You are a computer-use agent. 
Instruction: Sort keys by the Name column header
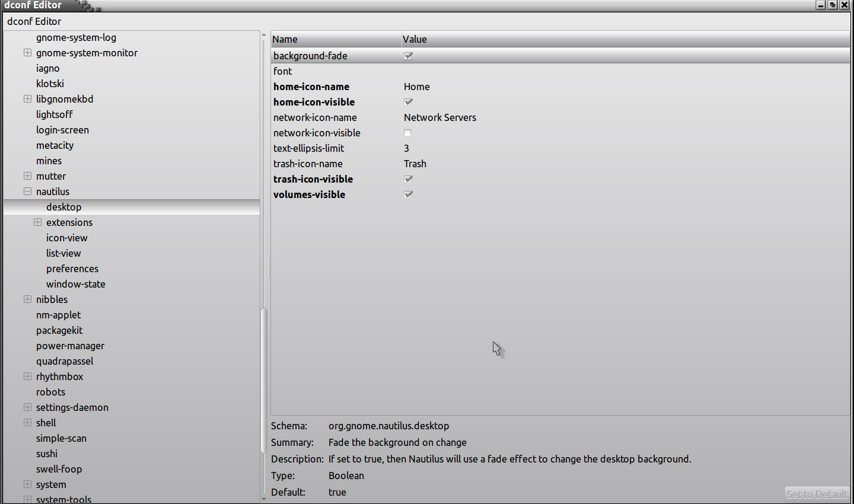point(336,39)
